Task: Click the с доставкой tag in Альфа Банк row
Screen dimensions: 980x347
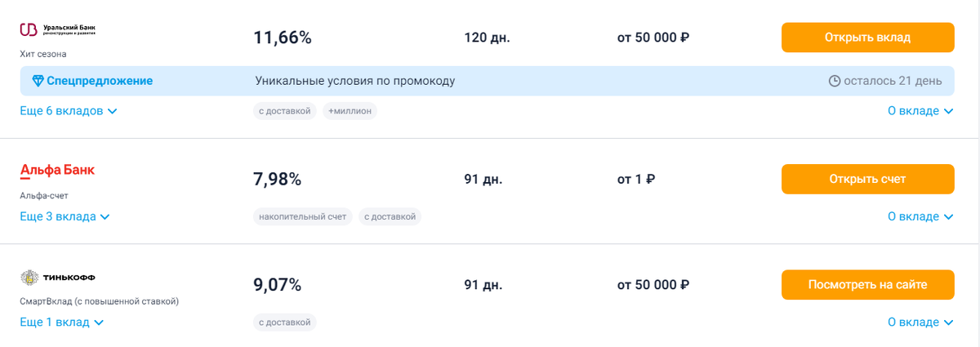Action: 390,216
